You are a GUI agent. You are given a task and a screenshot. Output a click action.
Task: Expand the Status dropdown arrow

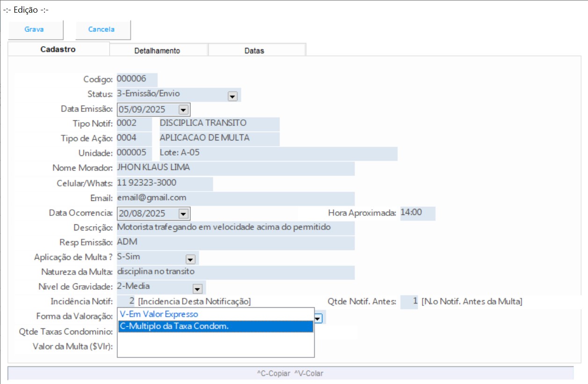(232, 96)
